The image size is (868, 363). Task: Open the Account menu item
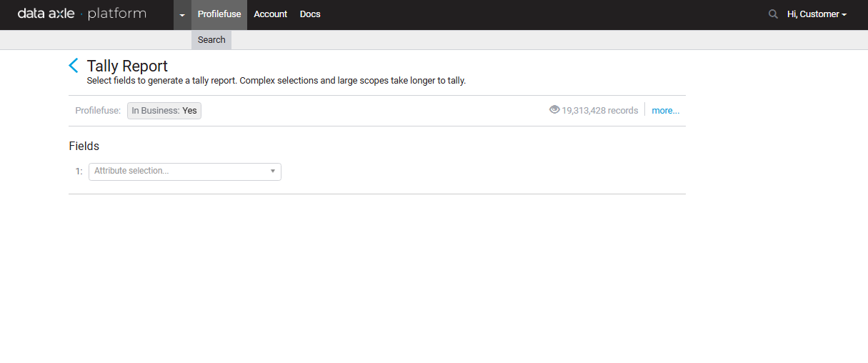pyautogui.click(x=271, y=14)
